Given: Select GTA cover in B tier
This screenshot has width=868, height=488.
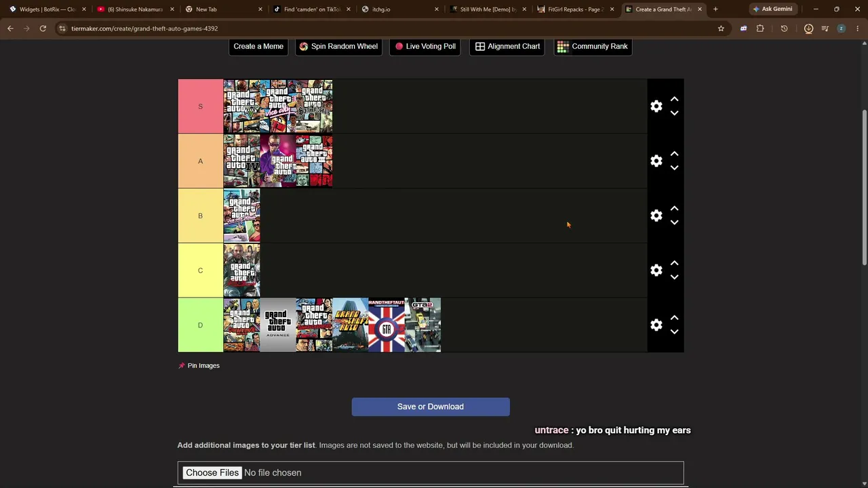Looking at the screenshot, I should [x=241, y=216].
